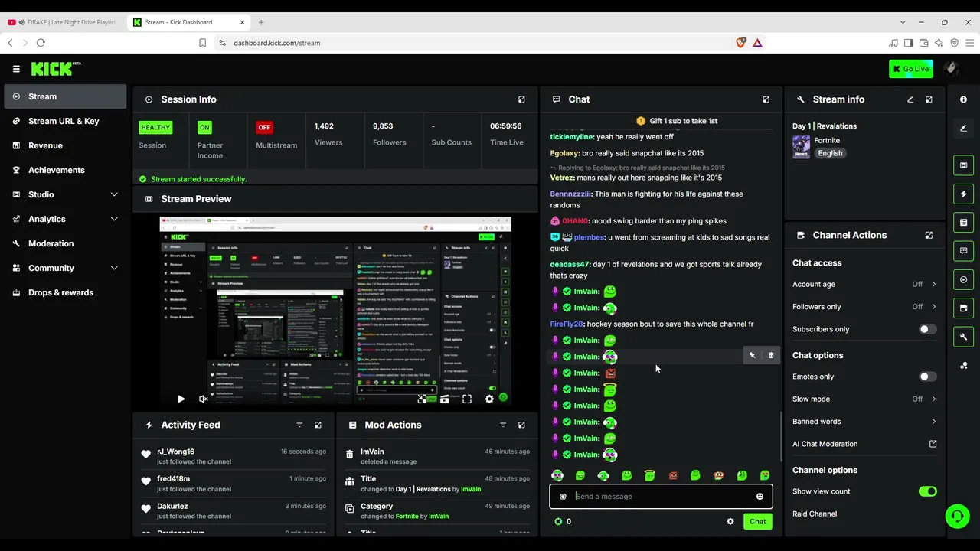
Task: Select Stream in the sidebar
Action: (65, 96)
